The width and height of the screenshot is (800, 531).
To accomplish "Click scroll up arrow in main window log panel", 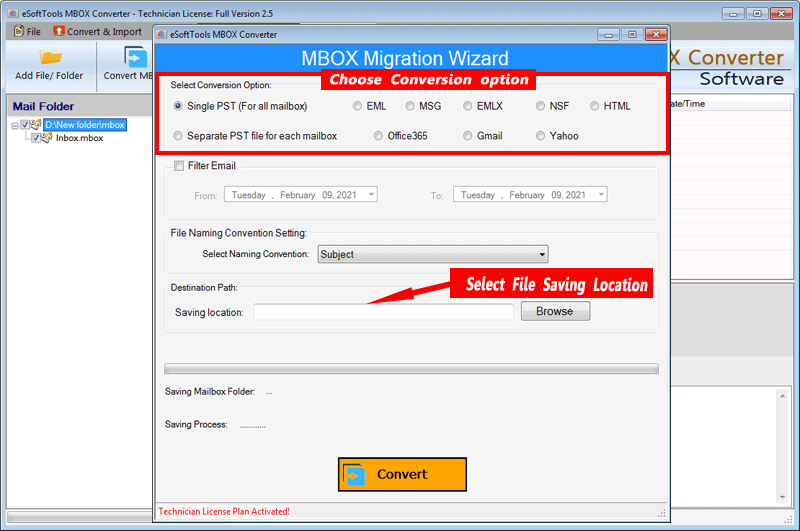I will click(x=782, y=396).
